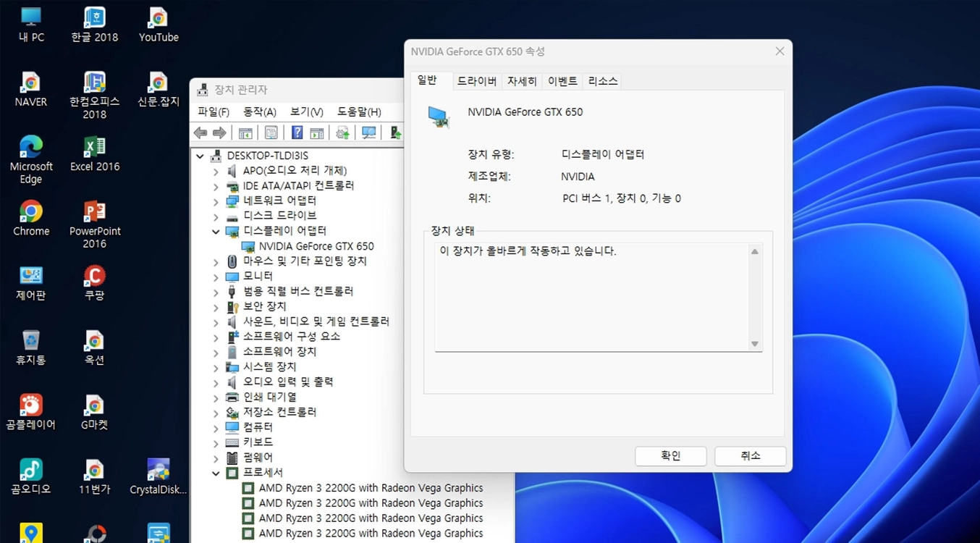Select 펌웨어 tree row
Screen dimensions: 980x543
point(258,458)
